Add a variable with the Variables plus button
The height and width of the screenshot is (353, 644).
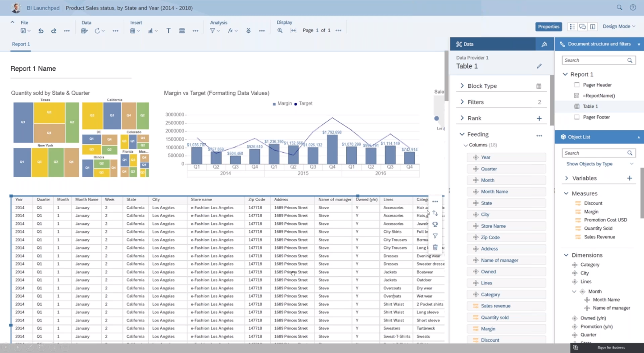point(630,178)
